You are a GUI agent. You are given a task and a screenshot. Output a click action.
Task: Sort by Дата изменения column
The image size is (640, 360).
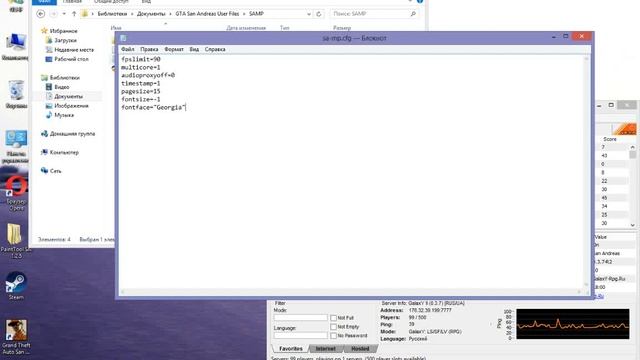pos(246,28)
